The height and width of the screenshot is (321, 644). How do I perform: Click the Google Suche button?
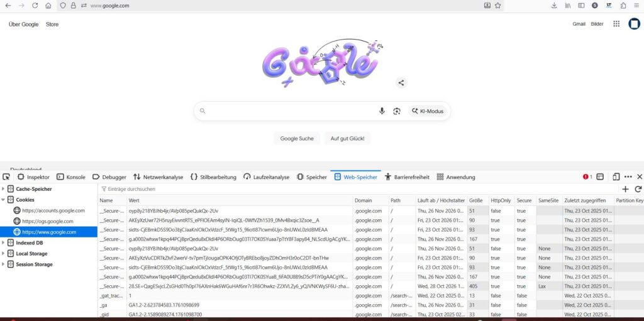[x=297, y=138]
